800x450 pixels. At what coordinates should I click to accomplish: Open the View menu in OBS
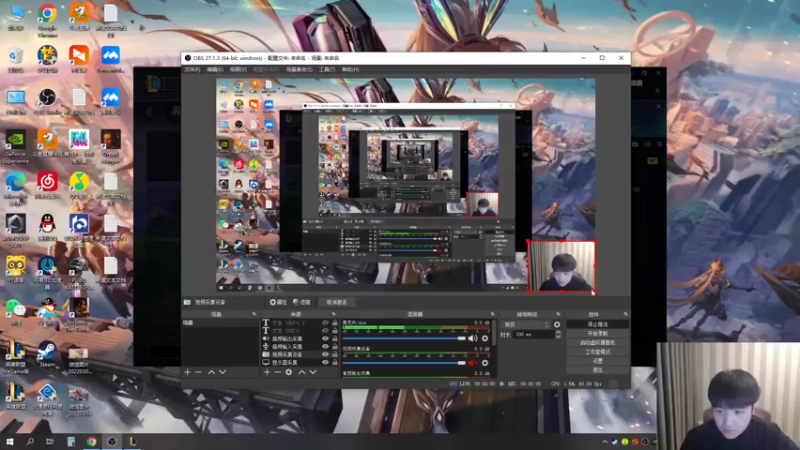[238, 69]
